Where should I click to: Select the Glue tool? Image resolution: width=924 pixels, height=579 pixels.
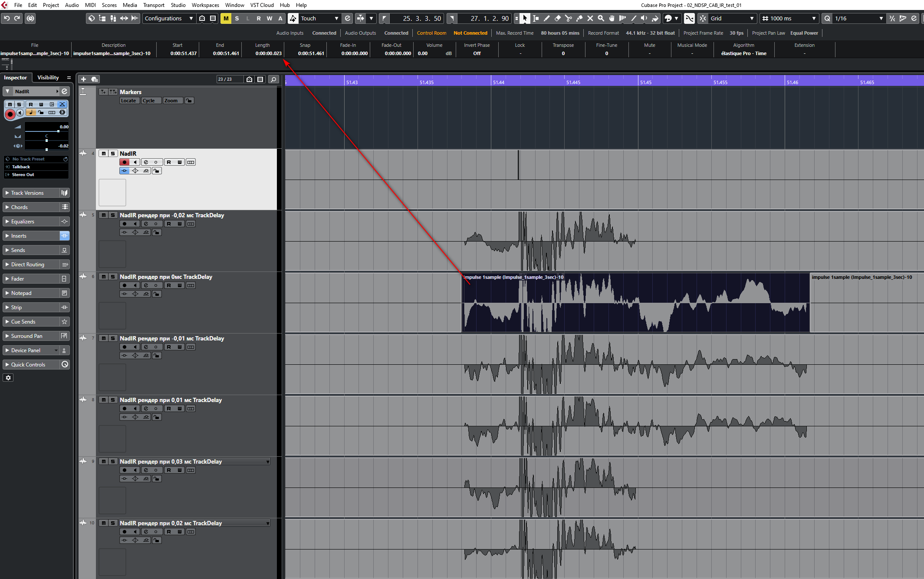click(x=579, y=18)
